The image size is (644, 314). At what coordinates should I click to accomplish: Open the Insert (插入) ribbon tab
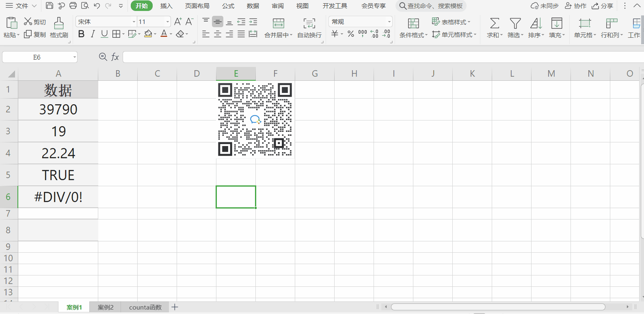[x=166, y=6]
